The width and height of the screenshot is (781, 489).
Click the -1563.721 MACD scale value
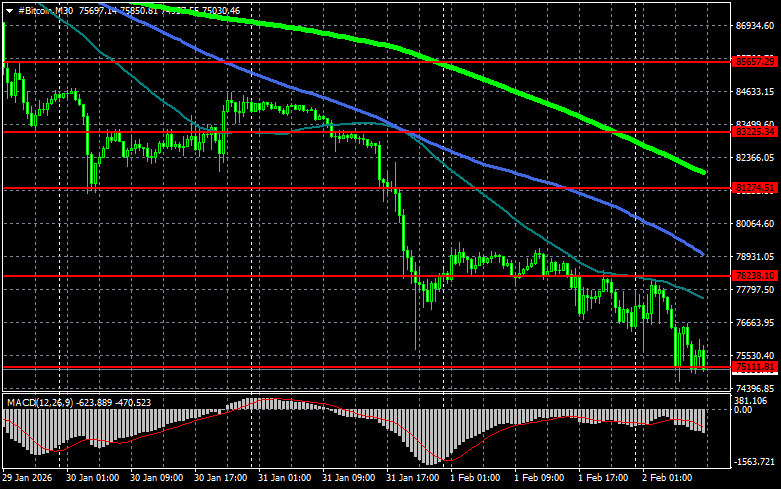coord(755,461)
